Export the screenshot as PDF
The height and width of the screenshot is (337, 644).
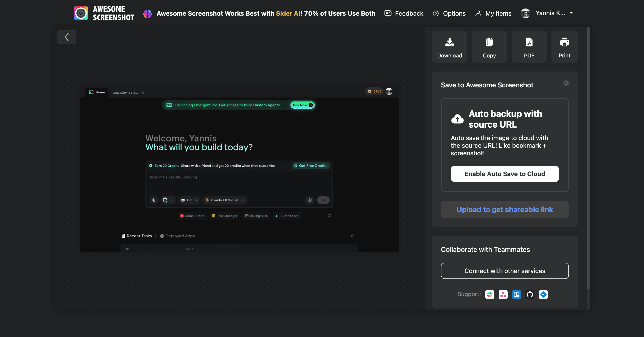tap(529, 47)
